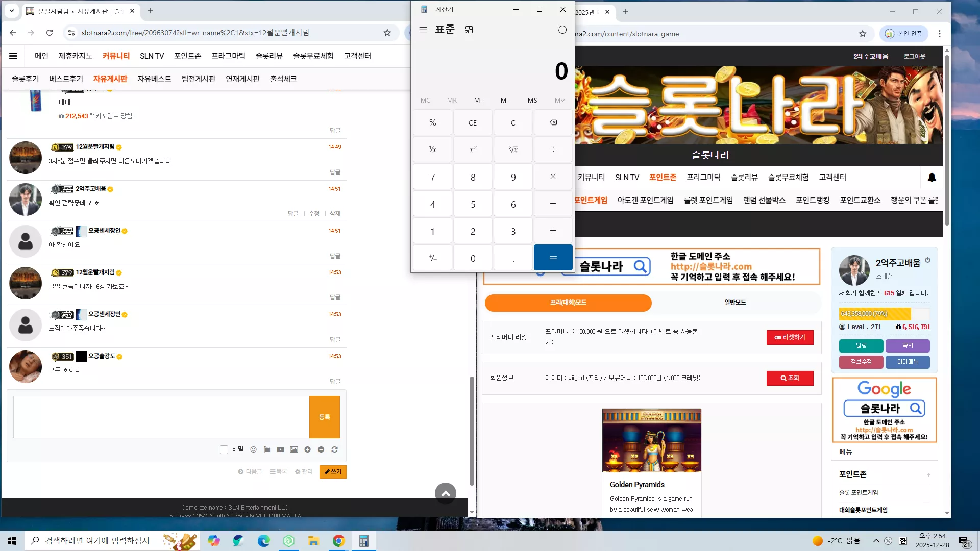Click the calculator equals button
Image resolution: width=980 pixels, height=551 pixels.
point(553,258)
